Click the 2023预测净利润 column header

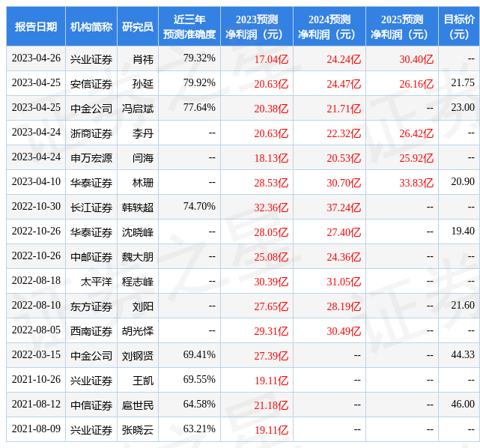point(257,27)
